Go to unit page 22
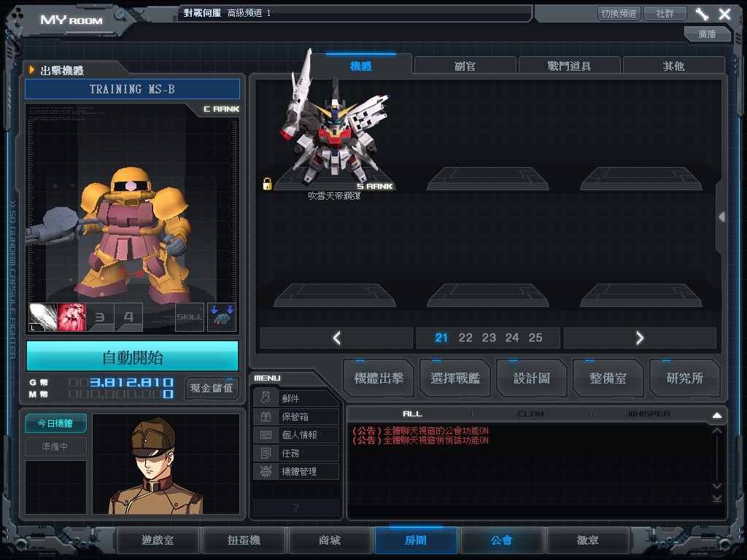Image resolution: width=747 pixels, height=560 pixels. click(x=465, y=338)
